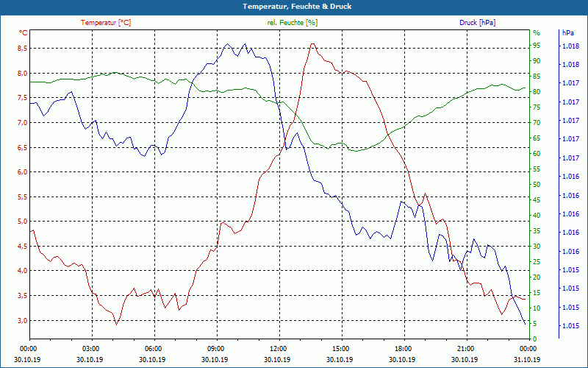Viewport: 588px width, 368px height.
Task: Click the '5,0' temperature axis tick
Action: pos(23,222)
